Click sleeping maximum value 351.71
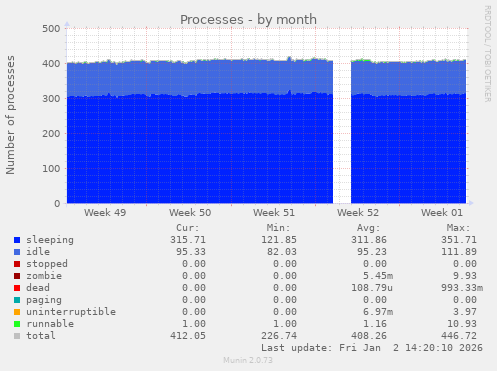This screenshot has height=371, width=497. coord(459,240)
